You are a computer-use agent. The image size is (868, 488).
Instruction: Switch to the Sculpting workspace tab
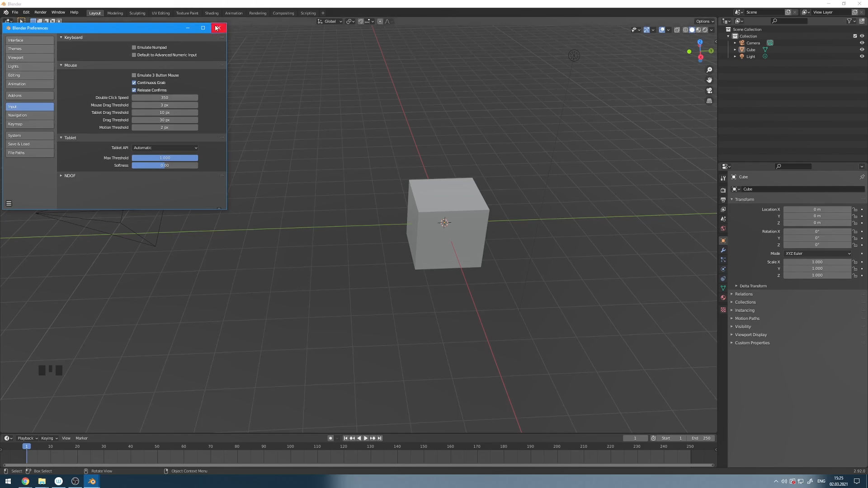(137, 13)
